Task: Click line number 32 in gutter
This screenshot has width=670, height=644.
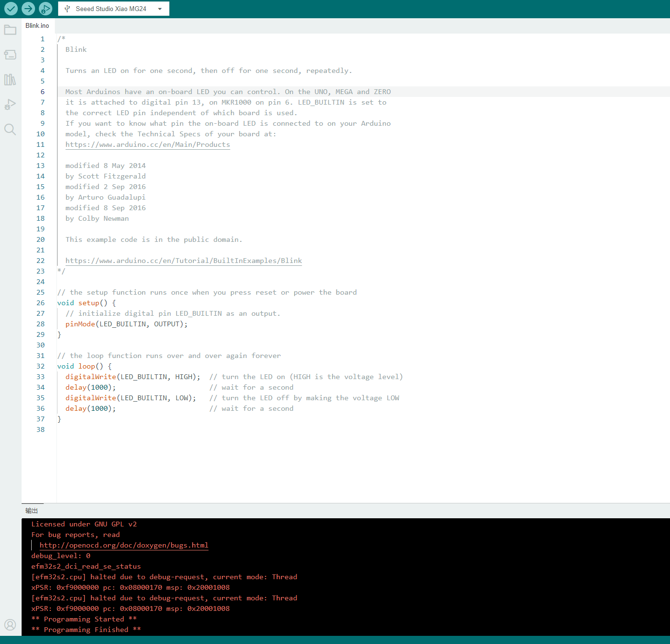Action: [40, 366]
